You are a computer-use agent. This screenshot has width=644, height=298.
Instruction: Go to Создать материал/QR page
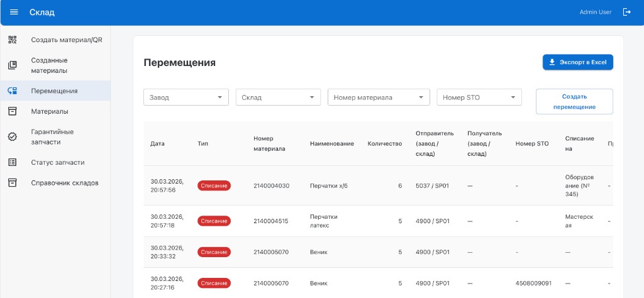click(x=67, y=40)
